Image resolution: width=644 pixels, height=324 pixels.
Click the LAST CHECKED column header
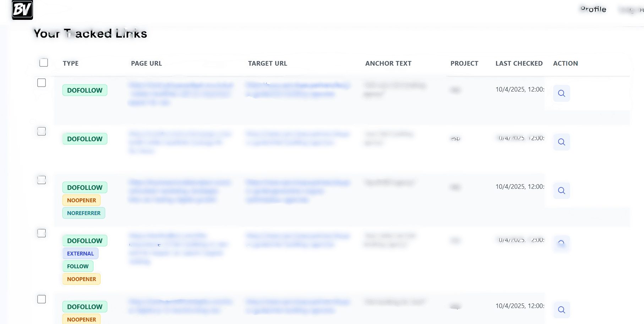point(519,64)
